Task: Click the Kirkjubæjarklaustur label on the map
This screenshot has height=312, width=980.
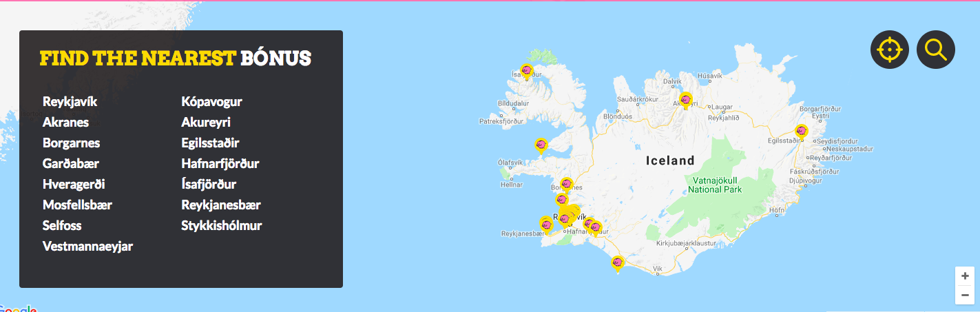Action: click(x=685, y=243)
